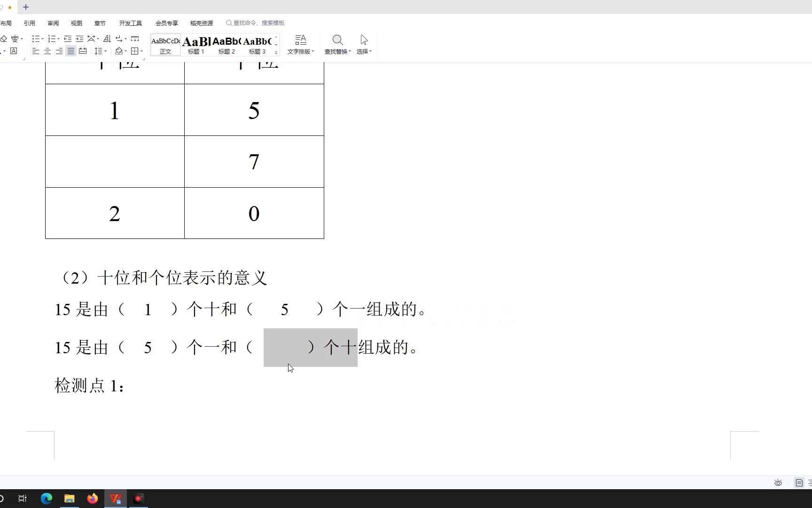Switch to the 视图 ribbon tab
This screenshot has width=812, height=508.
point(76,23)
